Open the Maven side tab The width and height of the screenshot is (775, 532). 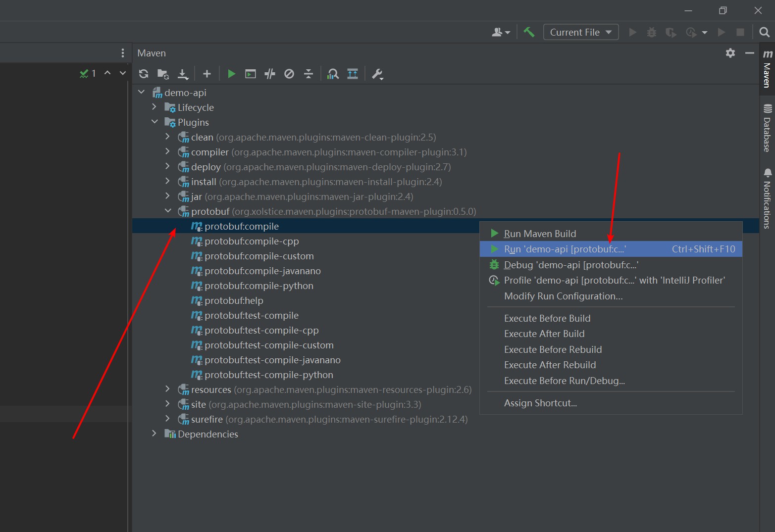pos(767,69)
